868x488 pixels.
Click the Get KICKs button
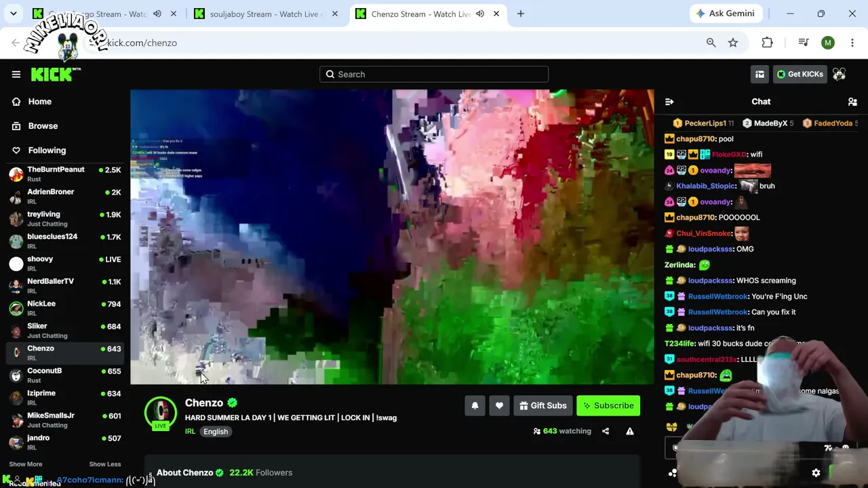799,75
